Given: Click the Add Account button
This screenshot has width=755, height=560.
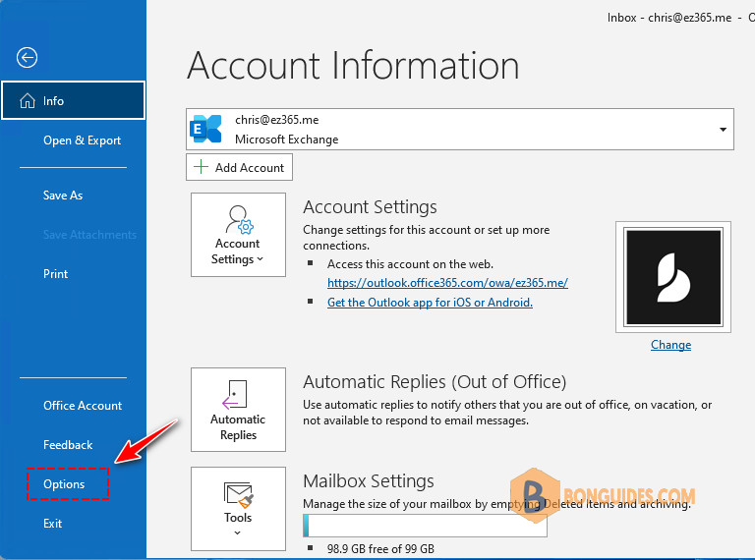Looking at the screenshot, I should (x=239, y=167).
